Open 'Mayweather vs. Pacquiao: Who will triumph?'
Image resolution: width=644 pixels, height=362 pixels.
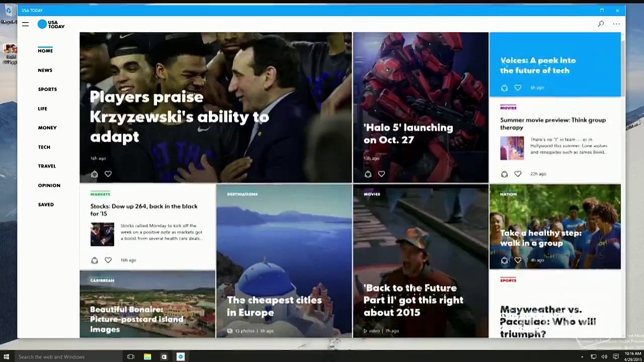pyautogui.click(x=548, y=321)
